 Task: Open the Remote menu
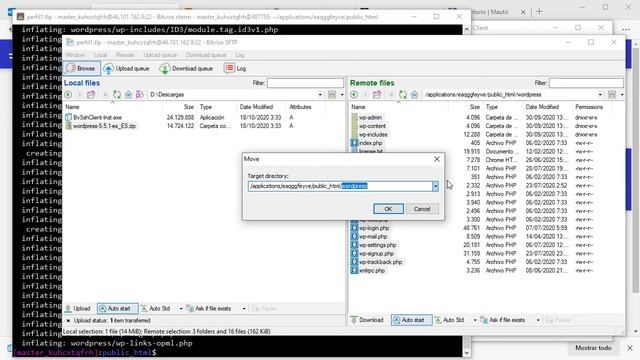click(125, 55)
